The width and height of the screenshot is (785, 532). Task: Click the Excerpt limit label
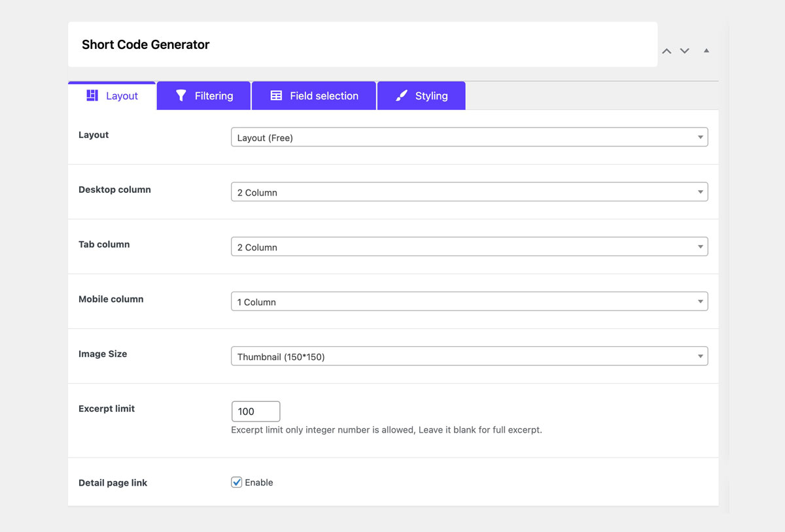click(x=107, y=408)
